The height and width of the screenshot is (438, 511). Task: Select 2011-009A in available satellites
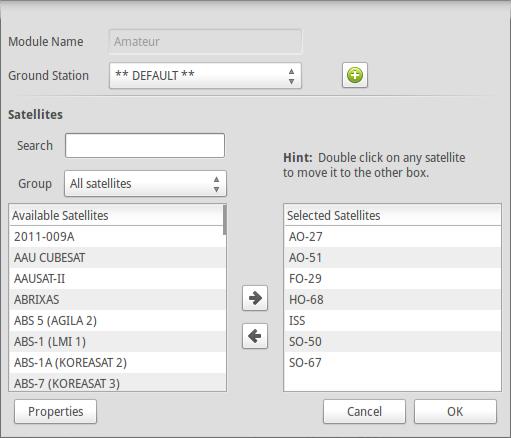(117, 237)
